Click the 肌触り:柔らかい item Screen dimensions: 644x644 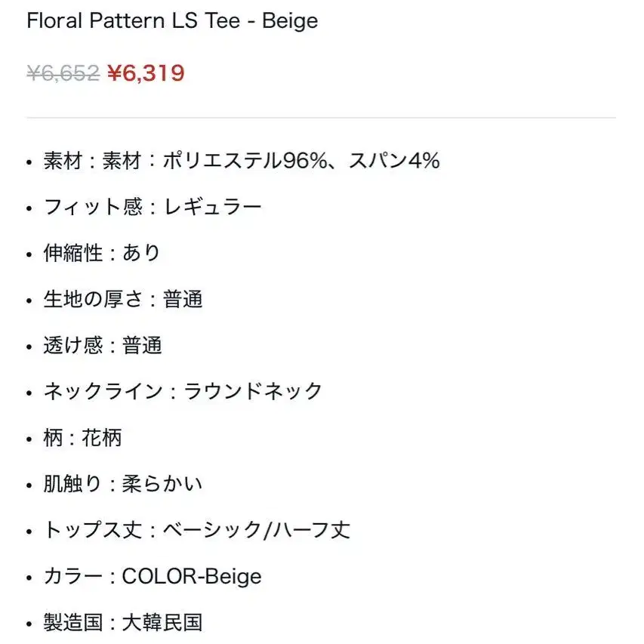pyautogui.click(x=123, y=483)
